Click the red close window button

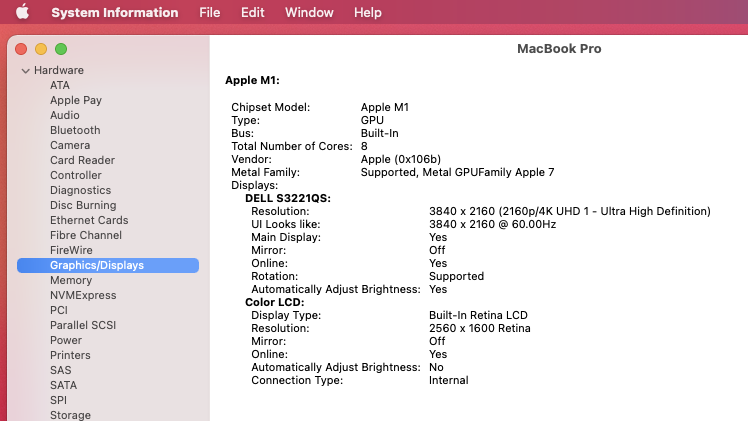point(21,49)
